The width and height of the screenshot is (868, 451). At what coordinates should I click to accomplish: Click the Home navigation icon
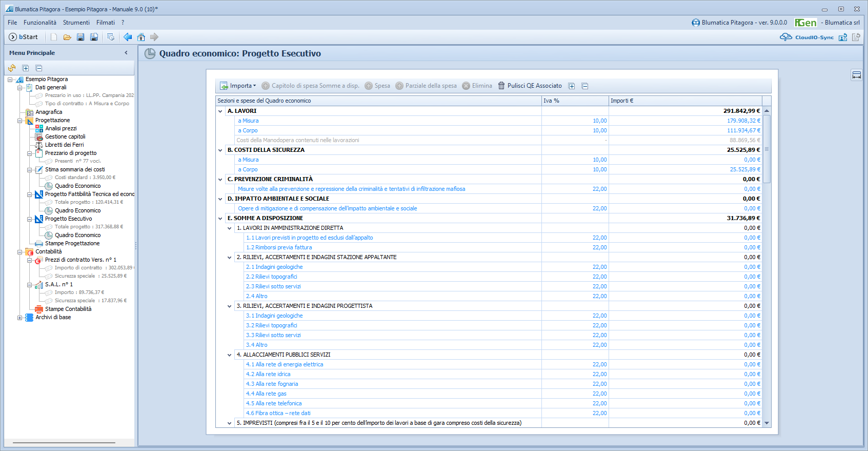tap(141, 37)
